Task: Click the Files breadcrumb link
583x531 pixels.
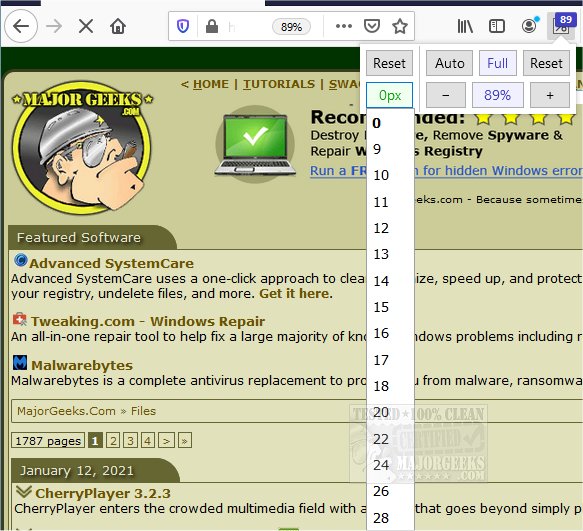Action: point(143,411)
